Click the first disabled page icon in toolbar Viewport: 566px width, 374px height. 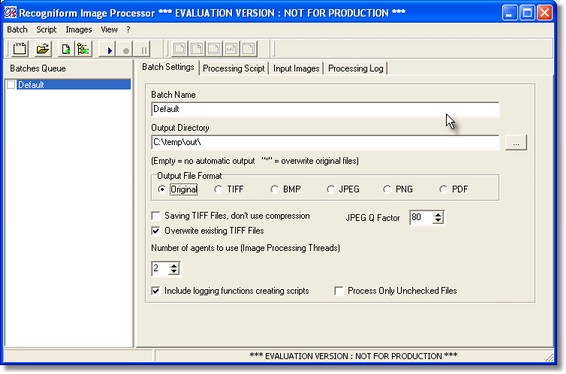[179, 49]
